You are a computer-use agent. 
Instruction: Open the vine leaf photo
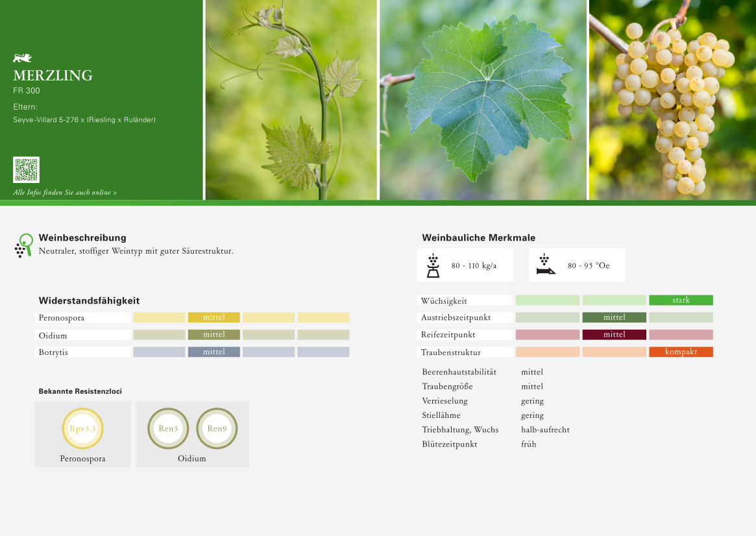click(483, 100)
